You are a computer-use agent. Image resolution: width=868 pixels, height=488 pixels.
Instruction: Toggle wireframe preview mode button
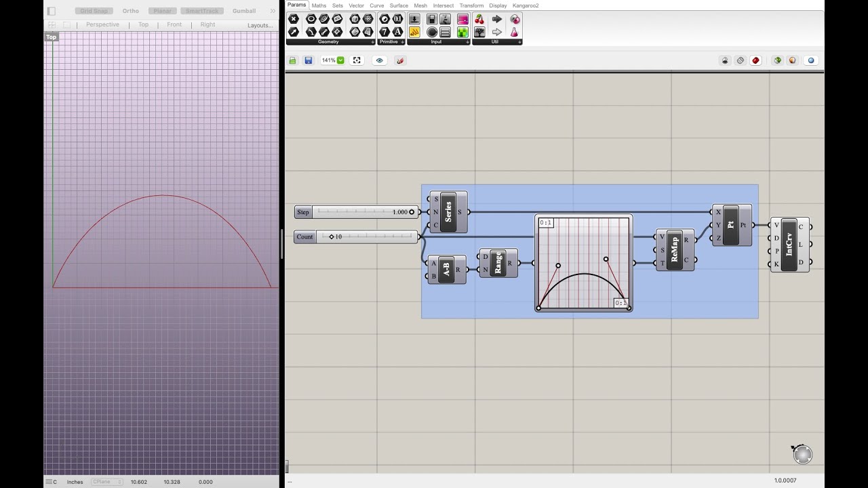[x=741, y=60]
